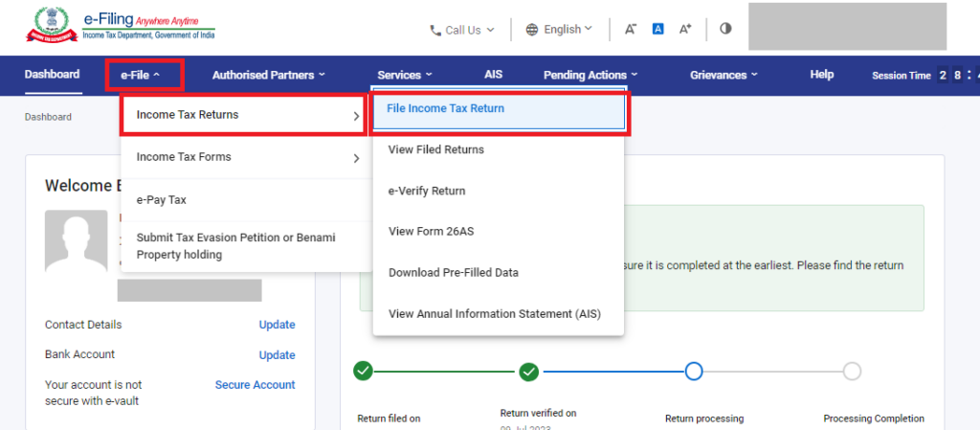Click the green Return filed checkmark icon

363,371
